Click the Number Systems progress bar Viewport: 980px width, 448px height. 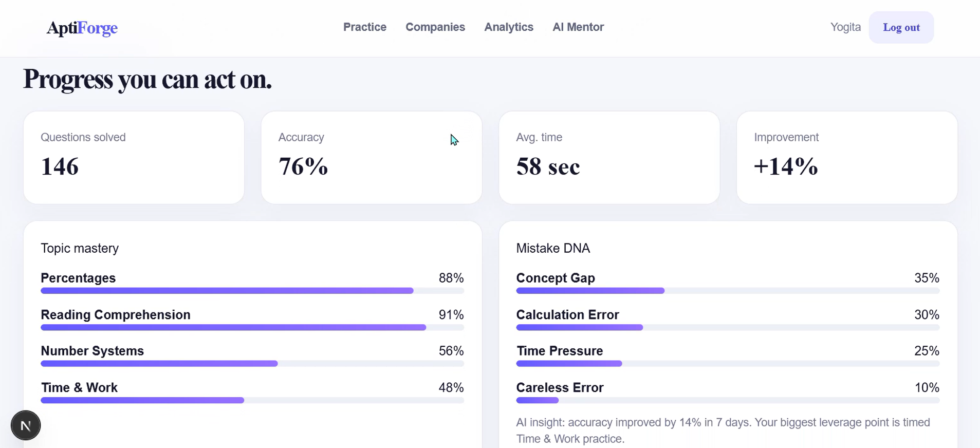pyautogui.click(x=252, y=364)
